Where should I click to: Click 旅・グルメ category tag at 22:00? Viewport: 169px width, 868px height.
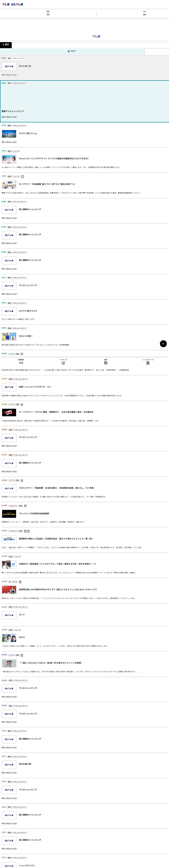click(x=13, y=582)
